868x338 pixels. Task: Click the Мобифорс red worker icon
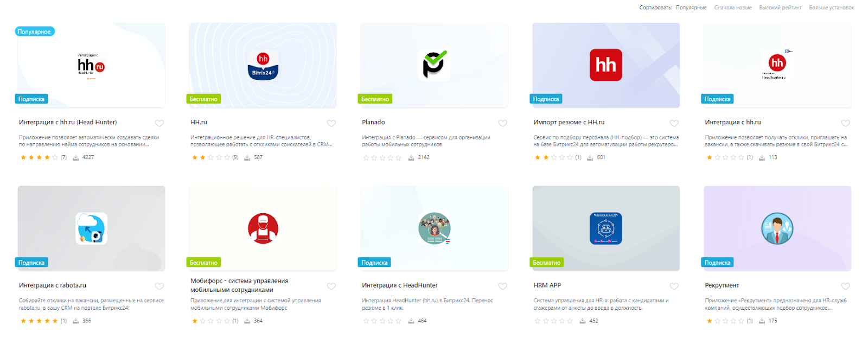(263, 228)
